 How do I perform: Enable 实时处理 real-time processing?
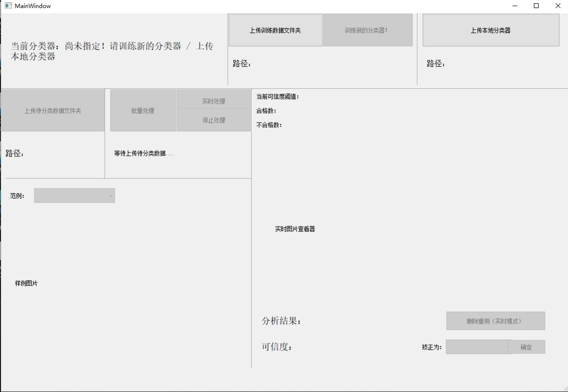tap(213, 100)
